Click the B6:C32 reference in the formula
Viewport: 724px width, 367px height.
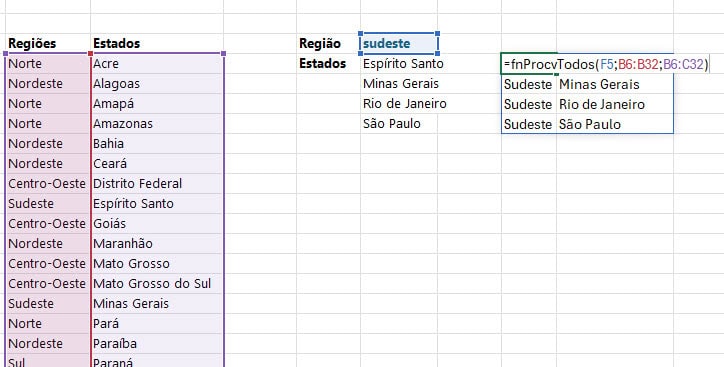coord(683,64)
